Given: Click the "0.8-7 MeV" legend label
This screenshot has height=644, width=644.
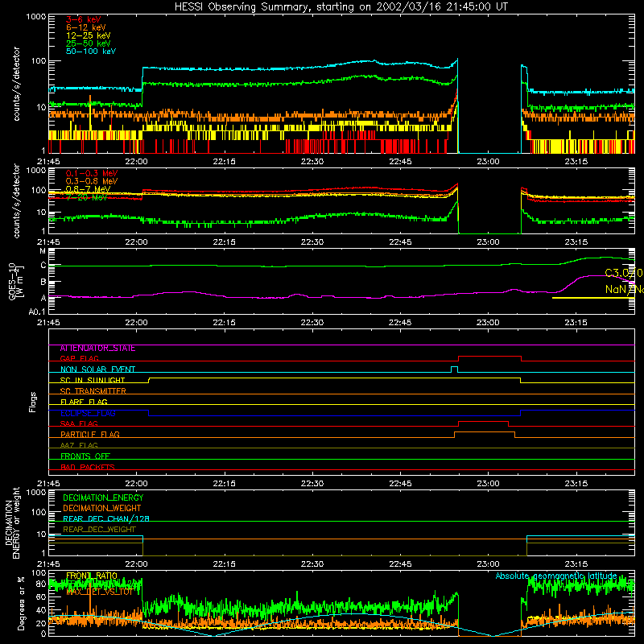Looking at the screenshot, I should (89, 189).
